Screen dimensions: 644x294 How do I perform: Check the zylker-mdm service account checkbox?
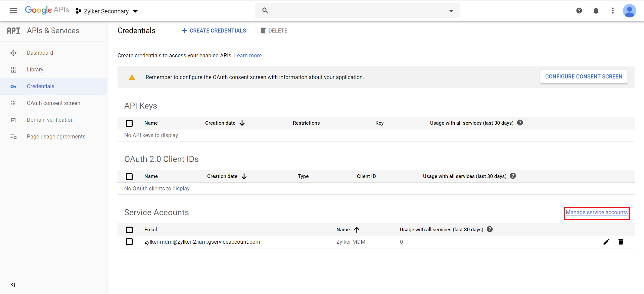pyautogui.click(x=129, y=242)
